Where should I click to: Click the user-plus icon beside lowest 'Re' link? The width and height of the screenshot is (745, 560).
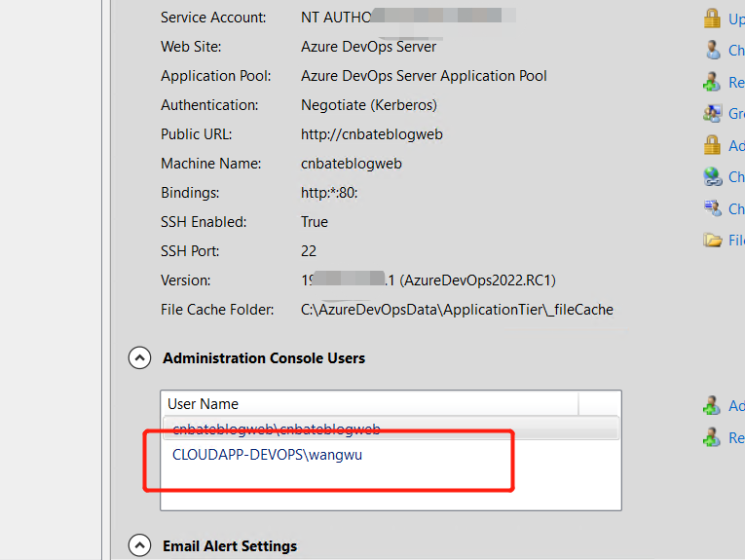712,437
